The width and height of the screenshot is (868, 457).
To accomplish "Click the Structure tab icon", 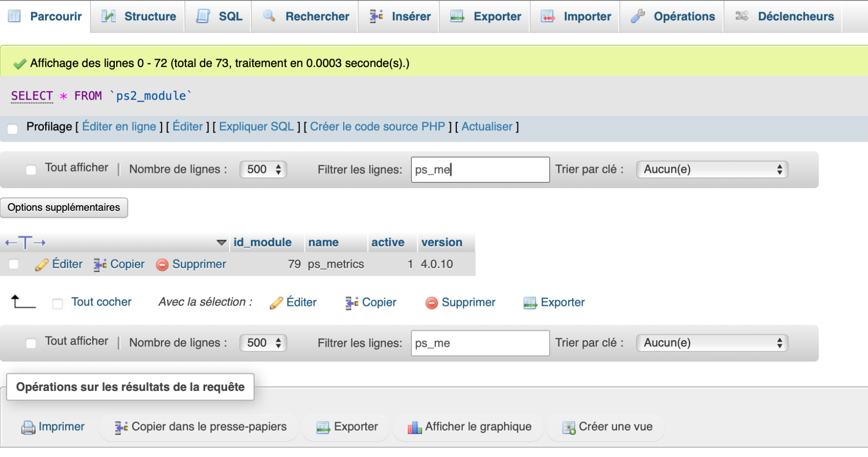I will click(108, 16).
